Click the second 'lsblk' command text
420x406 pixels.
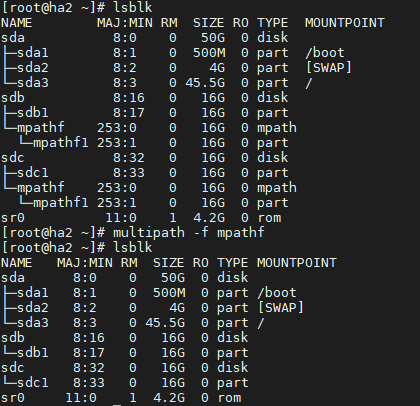coord(133,247)
